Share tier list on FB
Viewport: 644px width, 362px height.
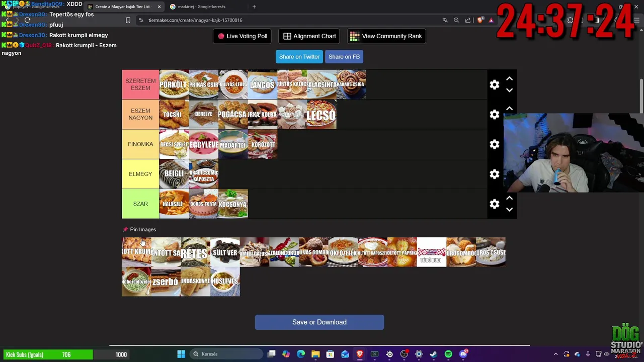[344, 57]
